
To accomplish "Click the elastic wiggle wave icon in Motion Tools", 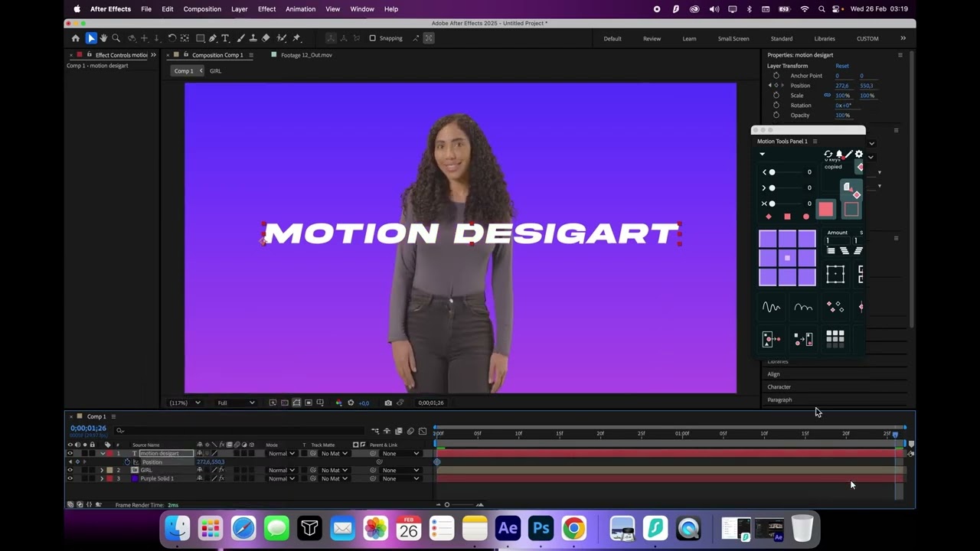I will pos(771,307).
